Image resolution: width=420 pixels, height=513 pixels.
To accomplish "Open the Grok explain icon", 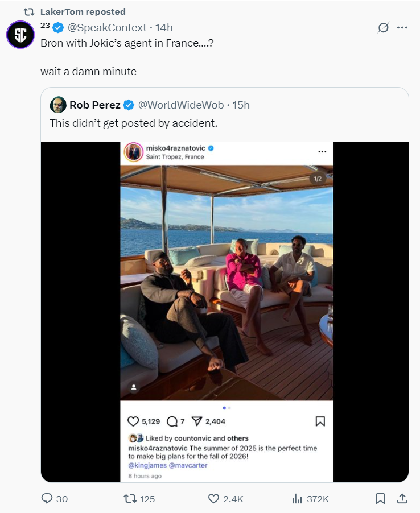I will tap(384, 28).
